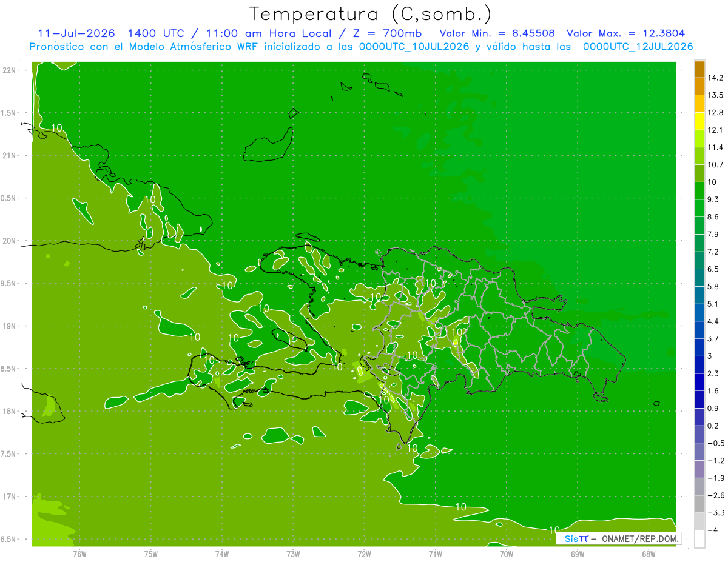
Task: Click the 19N latitude label
Action: 9,326
